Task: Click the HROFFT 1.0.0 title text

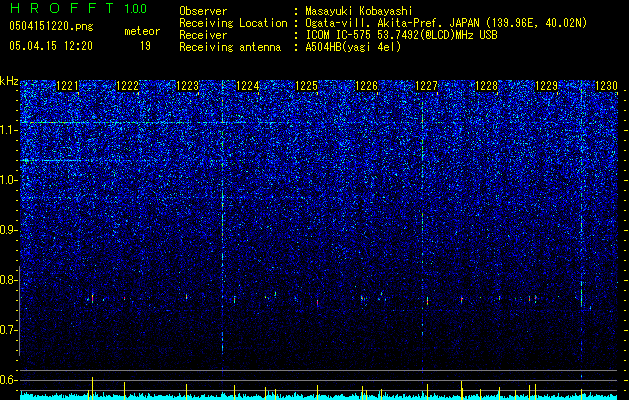Action: click(78, 8)
